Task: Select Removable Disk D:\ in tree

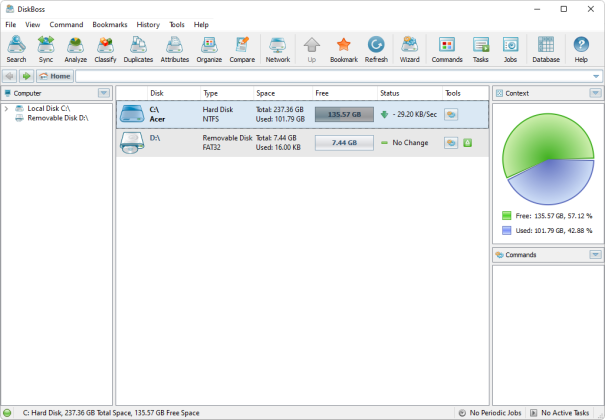Action: (x=57, y=118)
